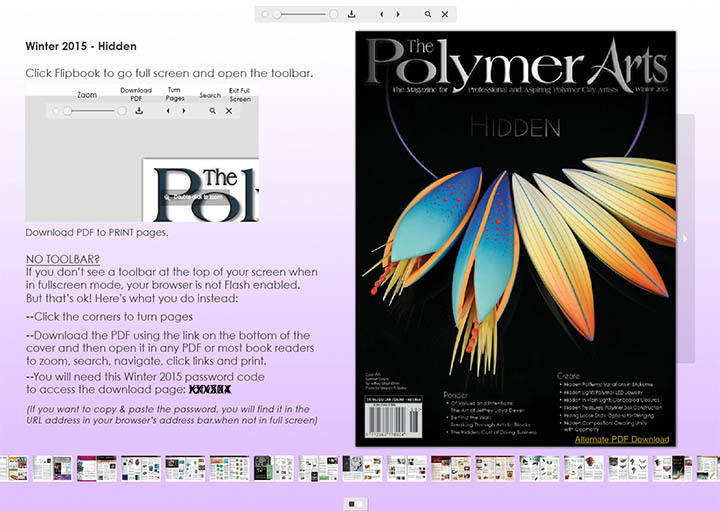Flip forward using the page-edge arrow right of cover
Viewport: 720px width, 511px height.
685,238
